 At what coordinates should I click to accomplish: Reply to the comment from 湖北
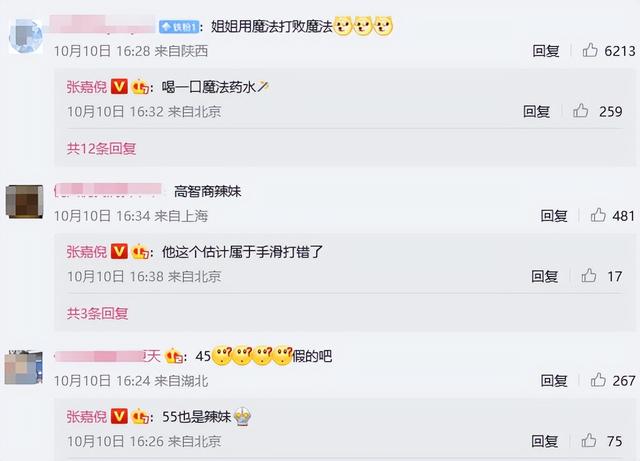[554, 381]
